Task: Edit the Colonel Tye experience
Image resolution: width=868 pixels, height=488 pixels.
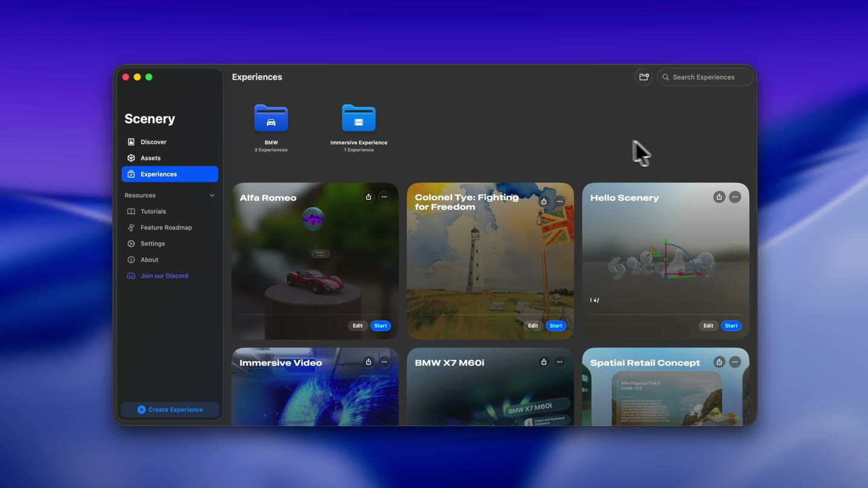Action: click(533, 325)
